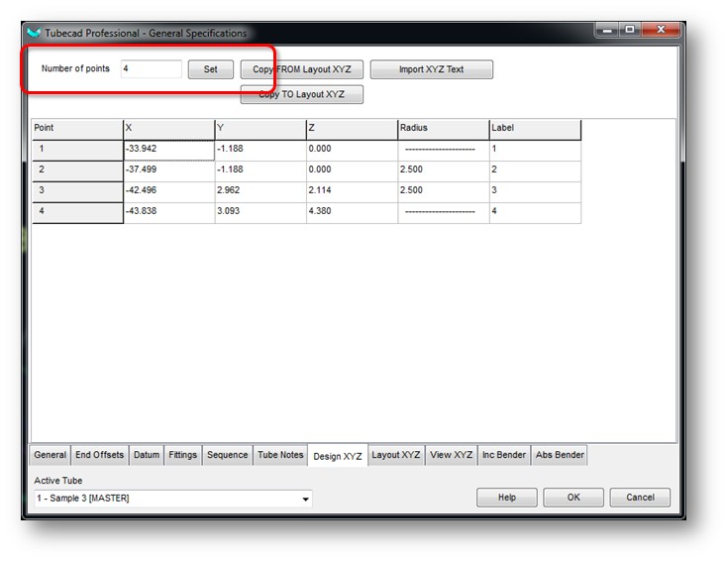
Task: Click the Radius cell for point 2
Action: coord(443,170)
